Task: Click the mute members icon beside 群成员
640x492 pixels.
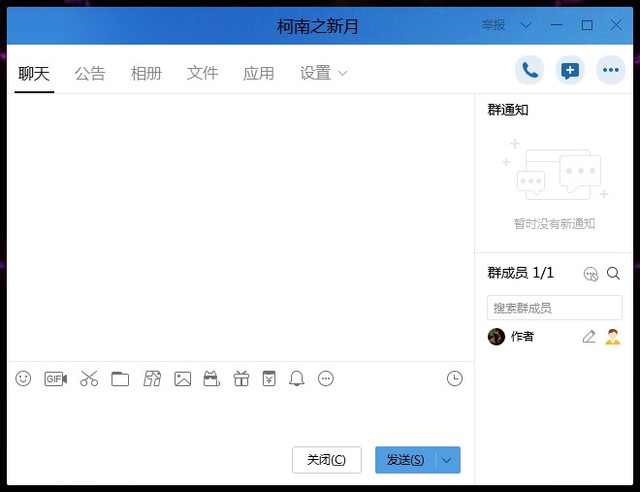Action: click(x=591, y=273)
